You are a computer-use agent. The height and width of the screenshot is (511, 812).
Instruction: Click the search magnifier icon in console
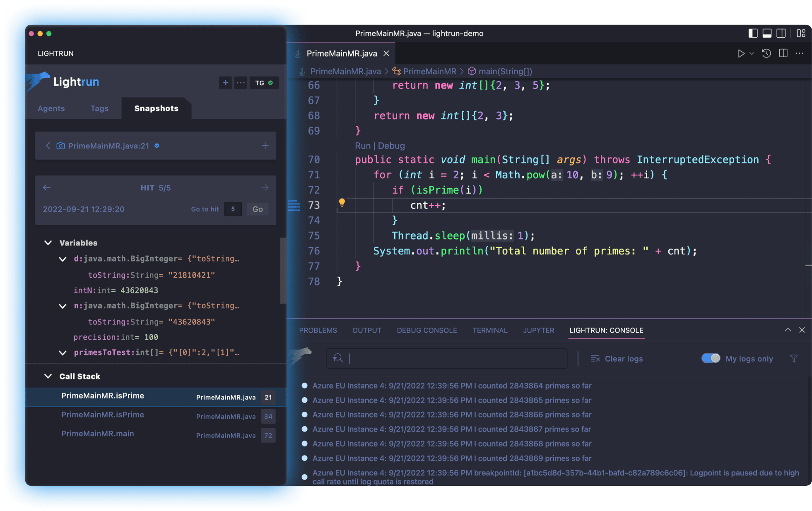pos(338,358)
